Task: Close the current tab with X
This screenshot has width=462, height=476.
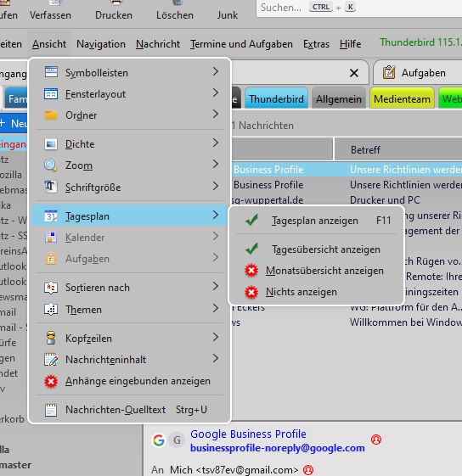Action: [x=354, y=73]
